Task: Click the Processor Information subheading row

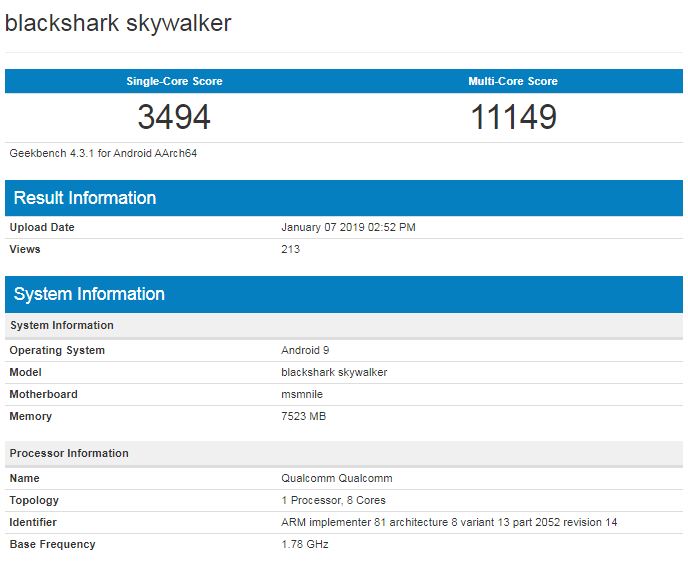Action: tap(69, 453)
